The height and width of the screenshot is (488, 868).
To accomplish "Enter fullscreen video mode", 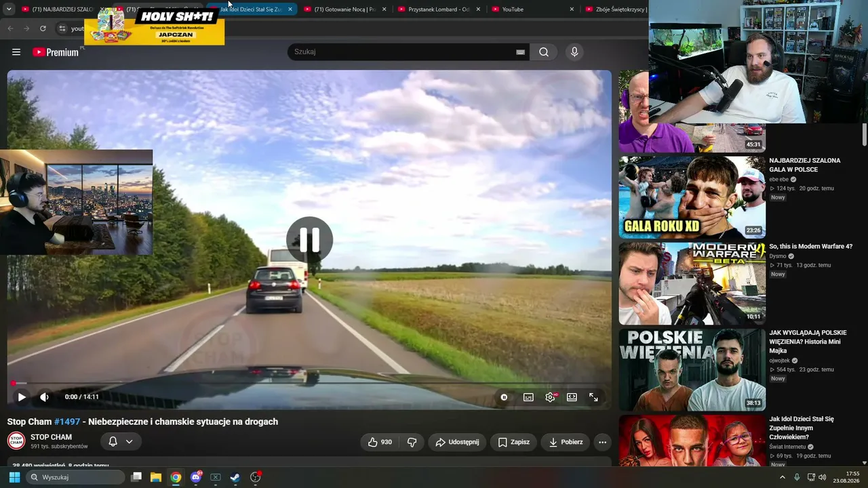I will pos(593,397).
